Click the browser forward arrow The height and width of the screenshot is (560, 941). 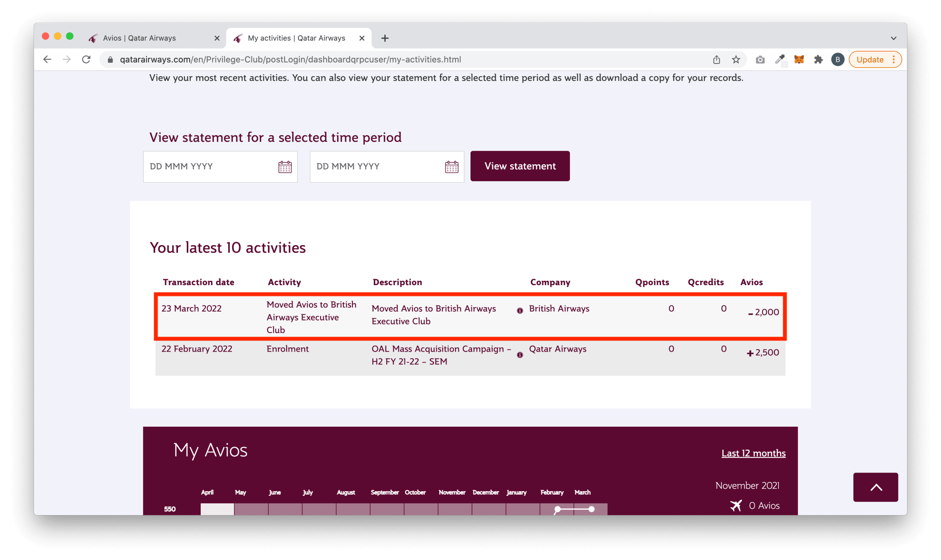[x=67, y=59]
